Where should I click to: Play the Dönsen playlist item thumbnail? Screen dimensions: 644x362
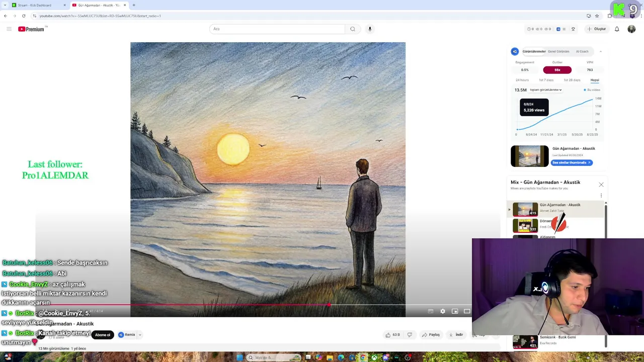click(525, 225)
